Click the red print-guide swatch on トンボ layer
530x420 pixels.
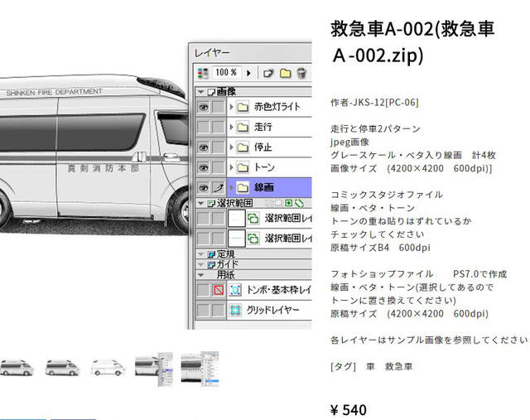219,290
